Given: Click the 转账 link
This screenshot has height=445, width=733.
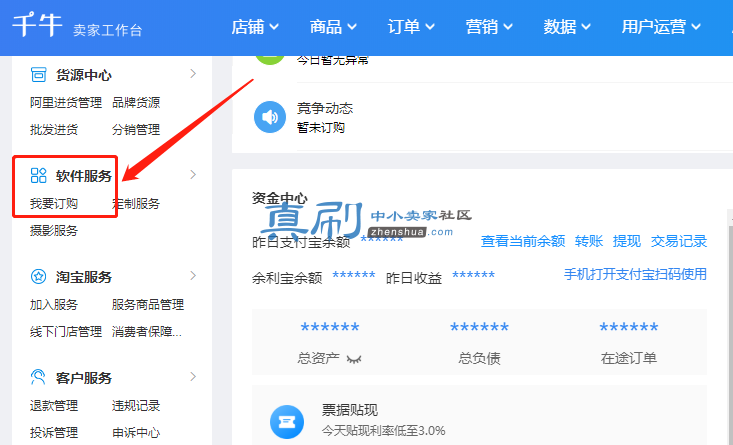Looking at the screenshot, I should 589,241.
